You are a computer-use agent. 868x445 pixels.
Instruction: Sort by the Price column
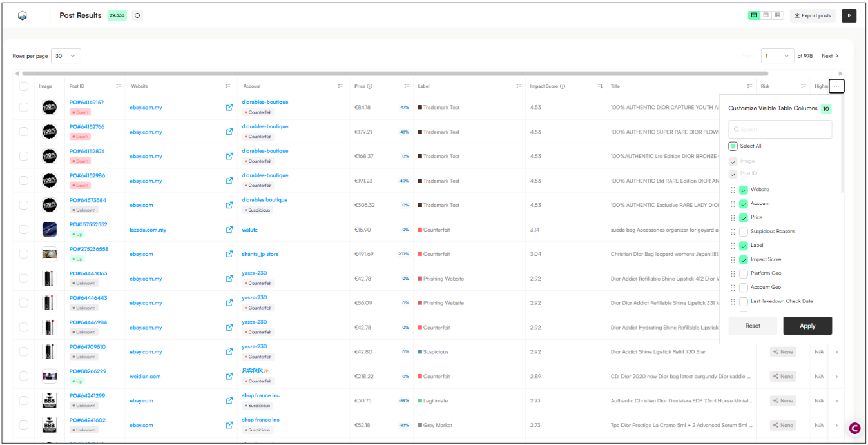click(407, 86)
